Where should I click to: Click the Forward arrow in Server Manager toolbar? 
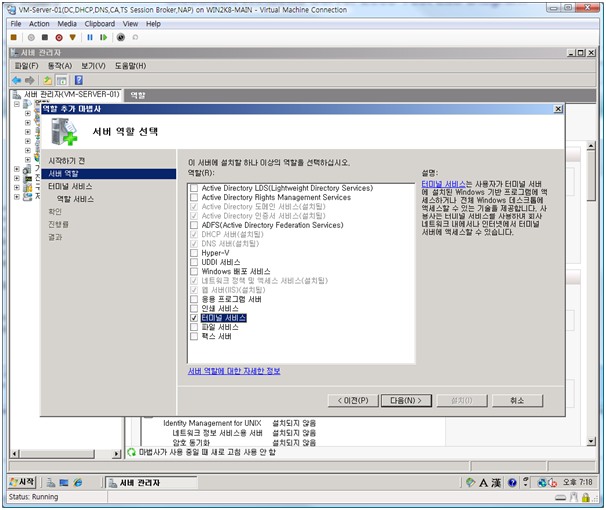coord(30,80)
